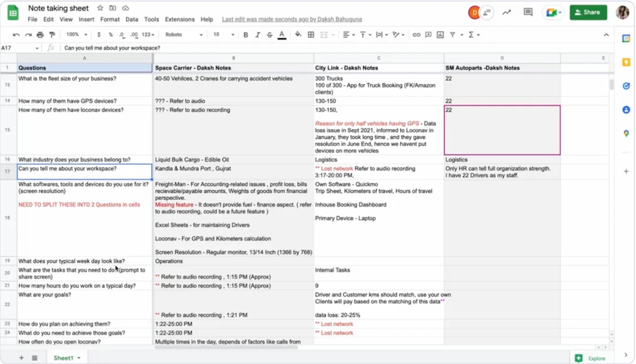Print the spreadsheet using printer icon
The width and height of the screenshot is (636, 364).
coord(40,35)
